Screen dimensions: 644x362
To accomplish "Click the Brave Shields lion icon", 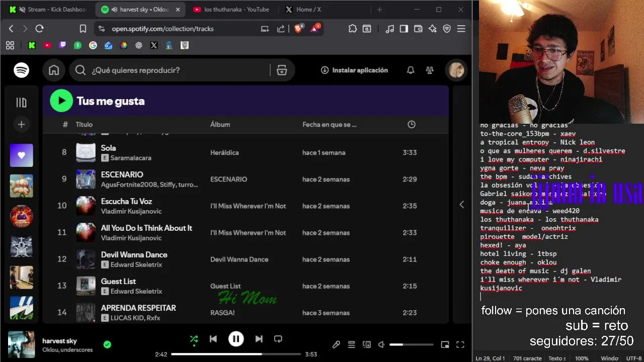I will click(x=298, y=29).
